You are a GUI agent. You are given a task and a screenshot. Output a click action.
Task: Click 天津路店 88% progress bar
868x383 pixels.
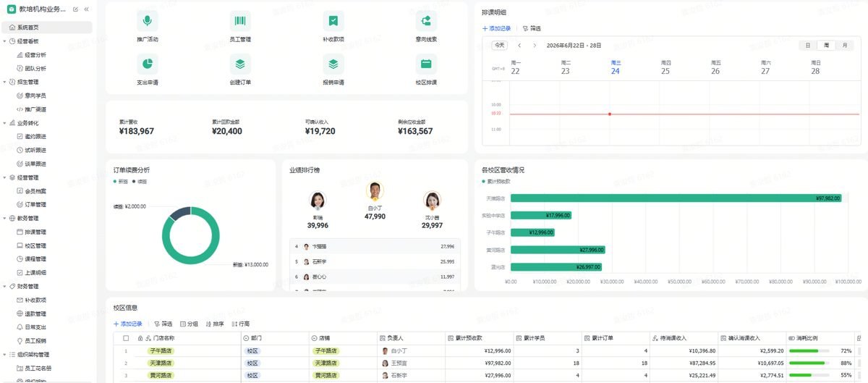809,363
